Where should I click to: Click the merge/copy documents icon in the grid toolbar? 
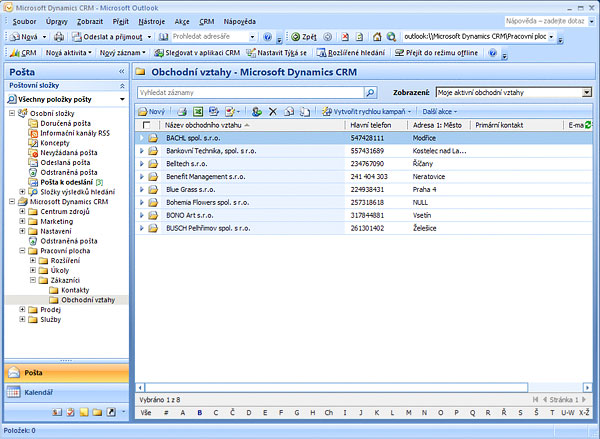(x=305, y=111)
